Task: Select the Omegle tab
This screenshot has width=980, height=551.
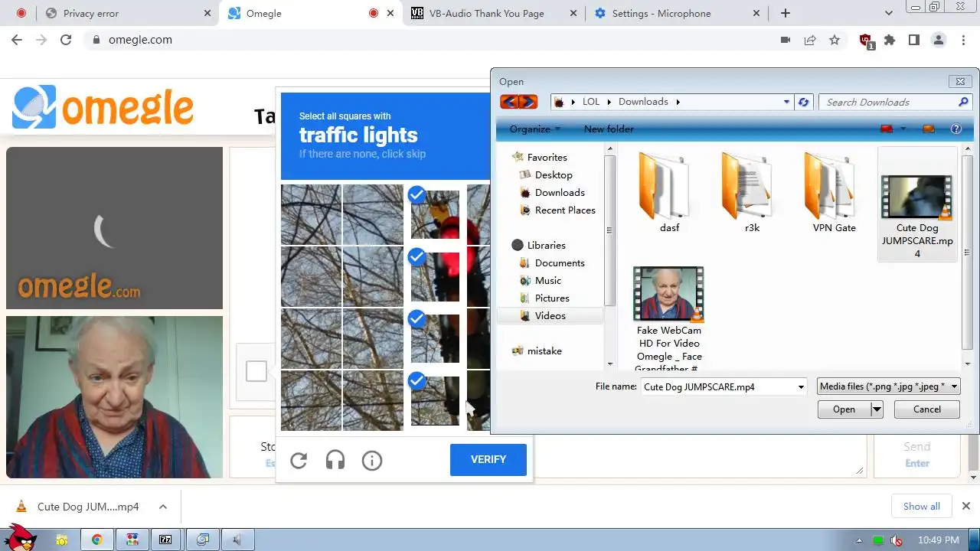Action: tap(312, 13)
